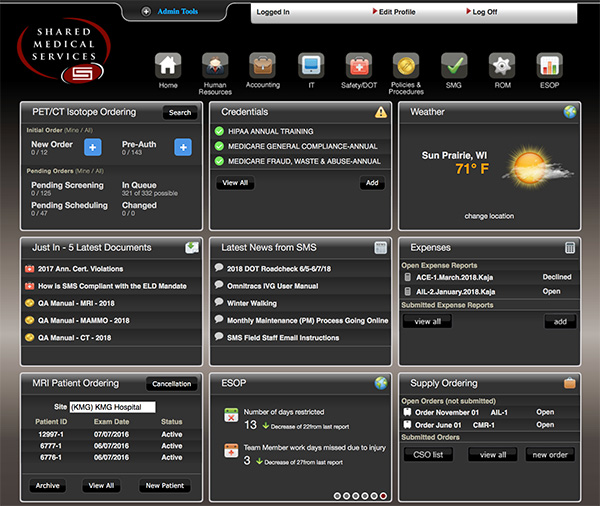The width and height of the screenshot is (600, 506).
Task: Open the Policies & Procedures icon
Action: (x=406, y=65)
